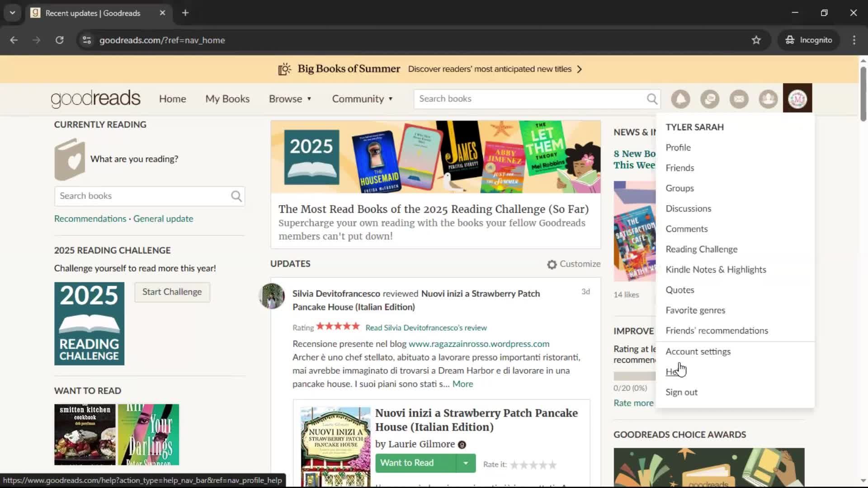The width and height of the screenshot is (868, 488).
Task: Go back to previous page
Action: click(14, 40)
